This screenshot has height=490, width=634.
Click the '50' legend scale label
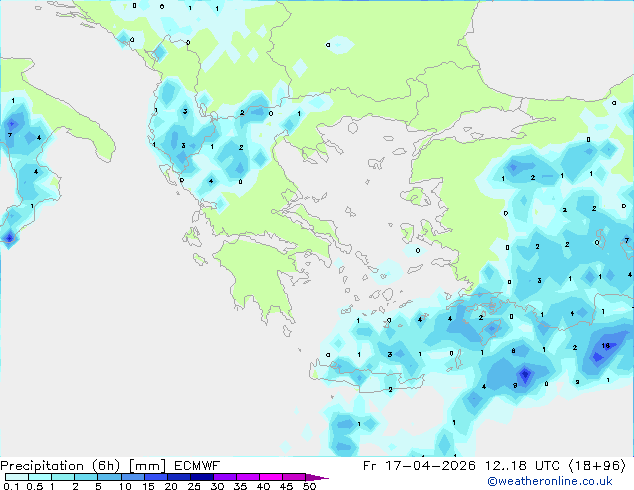tap(309, 486)
